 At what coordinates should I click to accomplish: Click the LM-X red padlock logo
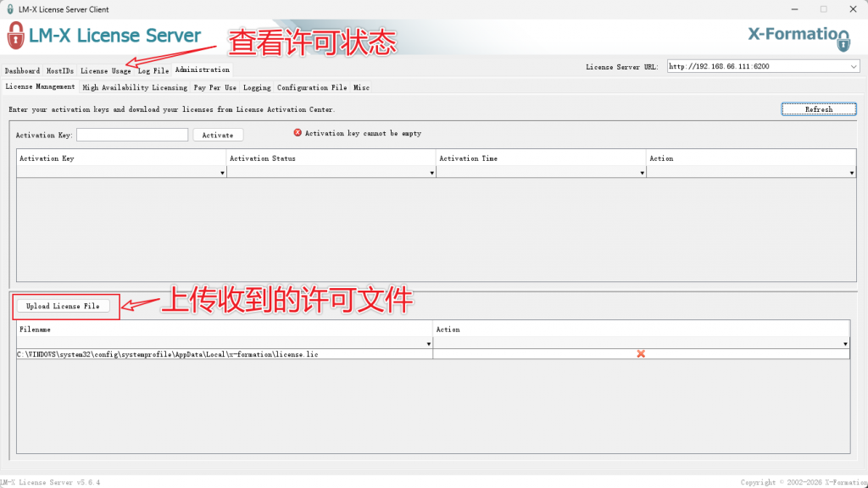(15, 36)
